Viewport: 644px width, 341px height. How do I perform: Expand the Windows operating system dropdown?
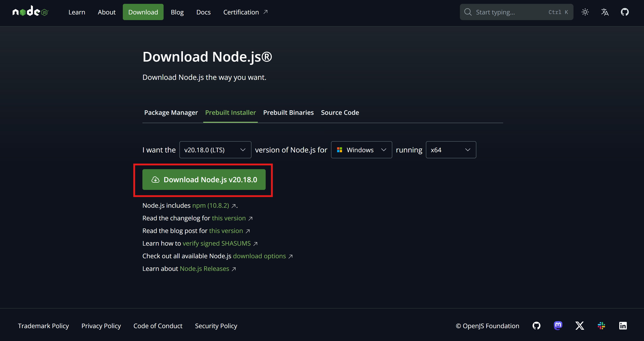361,150
